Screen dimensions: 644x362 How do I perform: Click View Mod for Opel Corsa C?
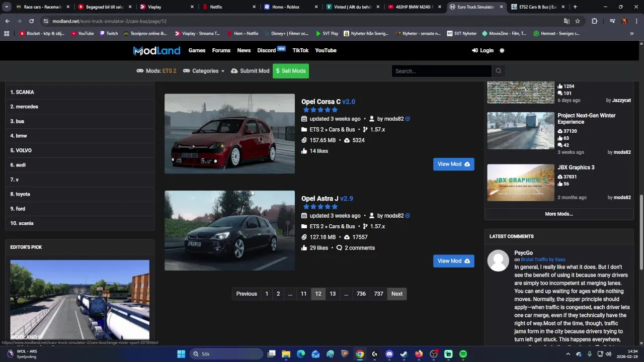tap(453, 164)
